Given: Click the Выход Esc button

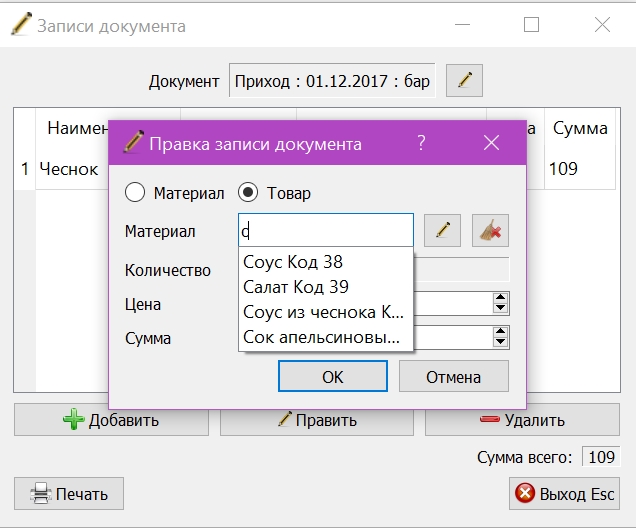Looking at the screenshot, I should (564, 494).
